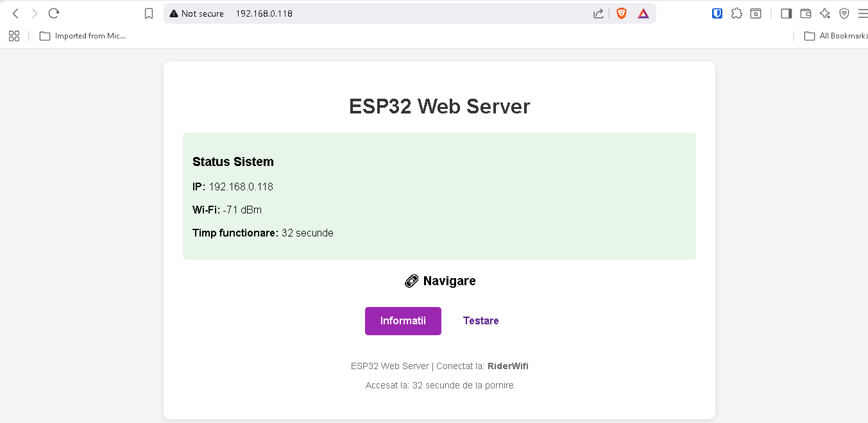The height and width of the screenshot is (423, 868).
Task: Bookmark this page with the bookmark icon
Action: point(149,13)
